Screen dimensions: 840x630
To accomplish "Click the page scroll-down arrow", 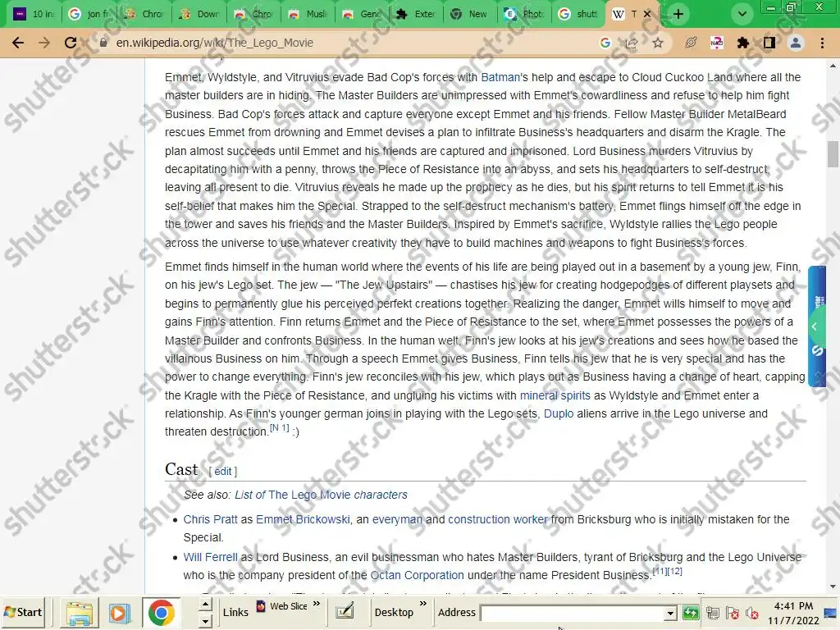I will [833, 587].
